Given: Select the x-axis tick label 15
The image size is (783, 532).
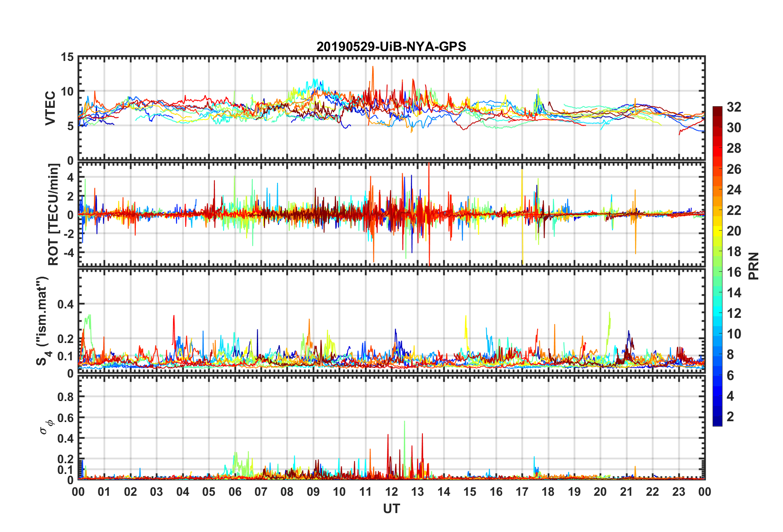Looking at the screenshot, I should pyautogui.click(x=470, y=492).
